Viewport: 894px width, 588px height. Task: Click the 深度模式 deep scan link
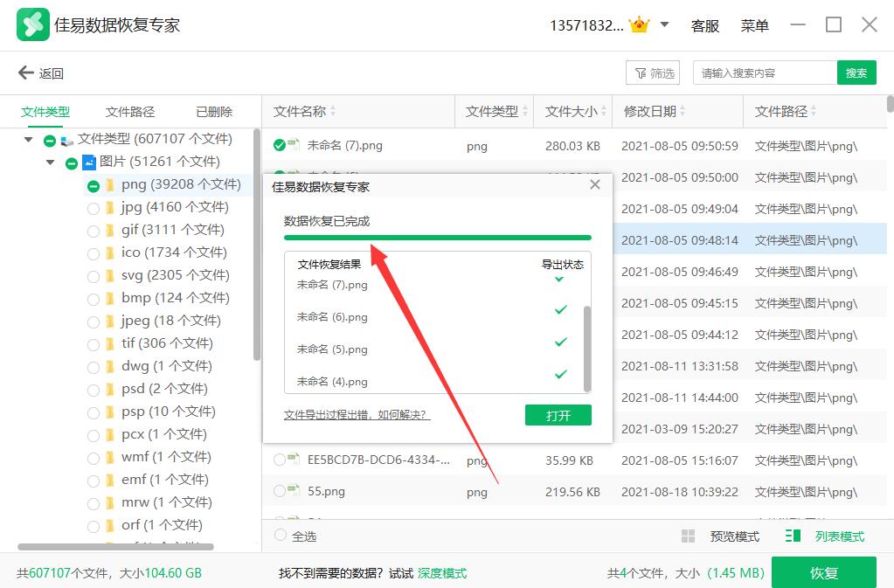(442, 573)
